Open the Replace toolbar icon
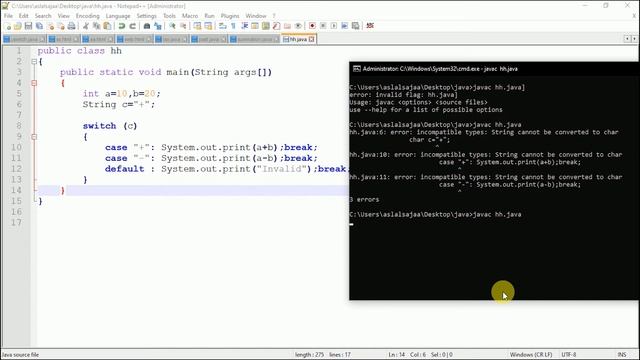Viewport: 640px width, 360px height. [x=158, y=26]
